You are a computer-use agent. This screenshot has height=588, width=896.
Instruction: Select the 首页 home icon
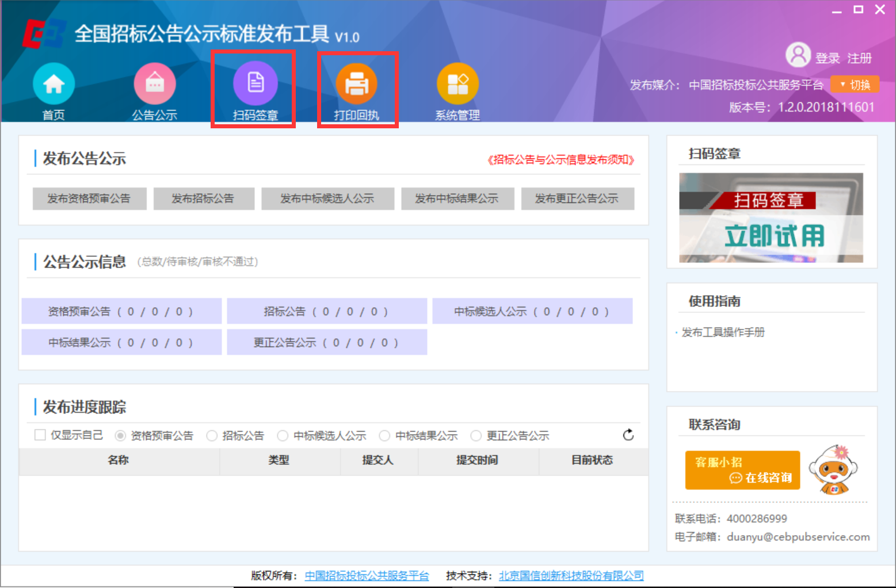[53, 82]
